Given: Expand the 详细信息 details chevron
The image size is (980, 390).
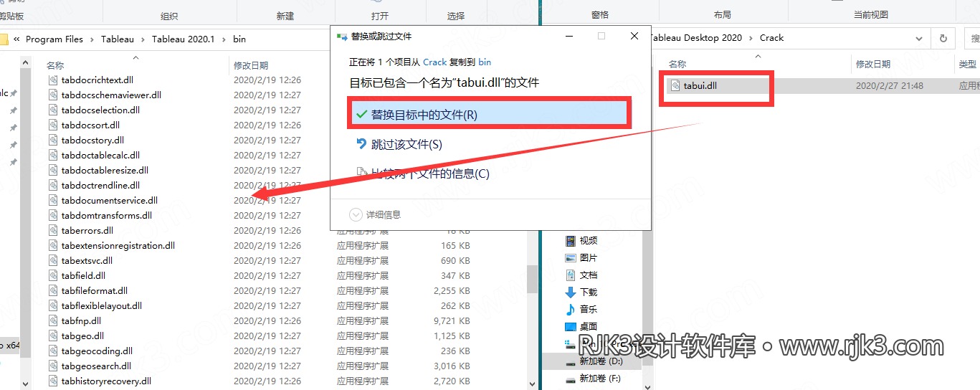Looking at the screenshot, I should 356,214.
